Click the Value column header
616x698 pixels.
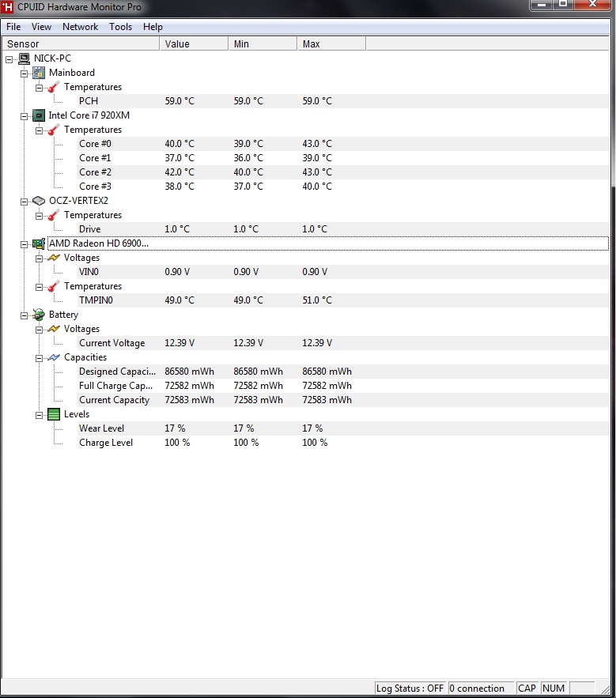pos(194,43)
